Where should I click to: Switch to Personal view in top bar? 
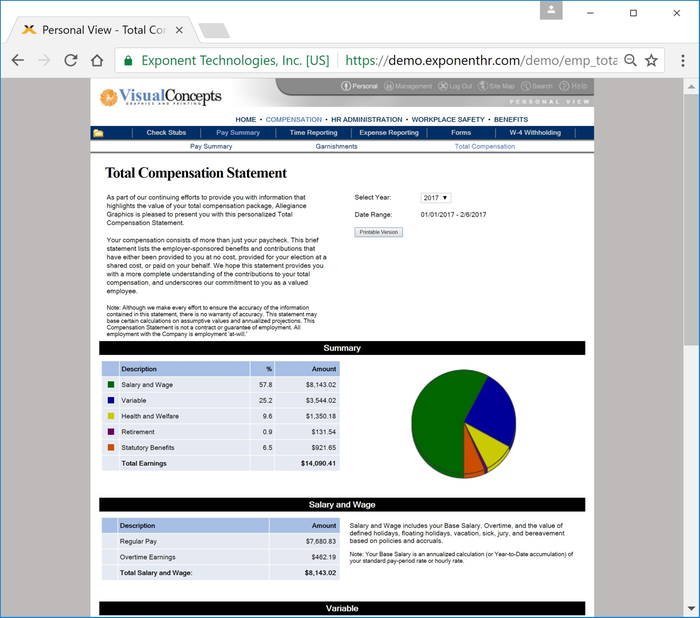[x=359, y=86]
